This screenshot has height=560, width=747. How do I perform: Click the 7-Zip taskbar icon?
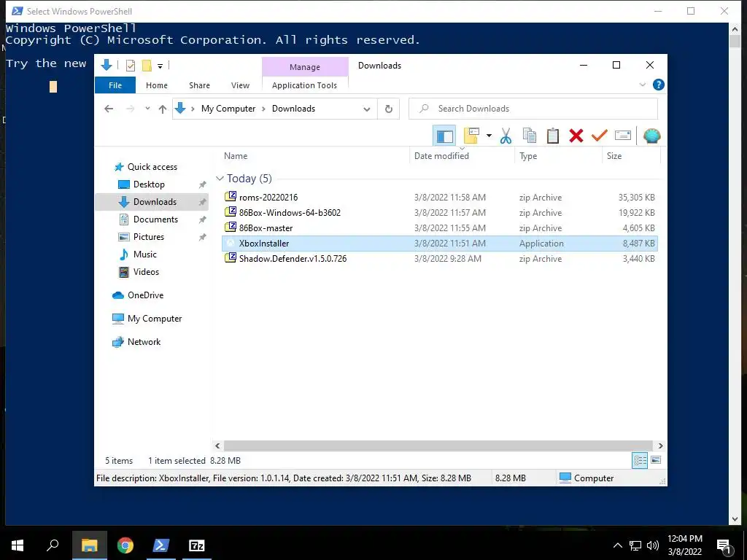point(196,545)
